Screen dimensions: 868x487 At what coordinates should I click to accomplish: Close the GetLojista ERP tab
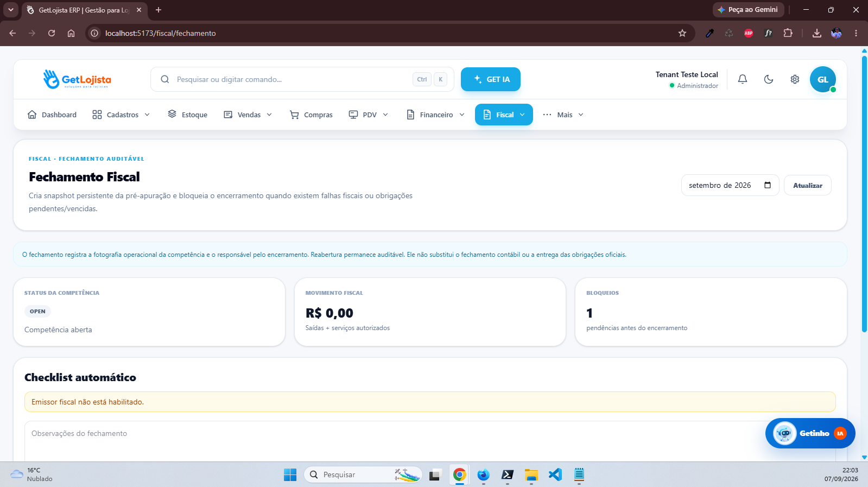(x=139, y=10)
